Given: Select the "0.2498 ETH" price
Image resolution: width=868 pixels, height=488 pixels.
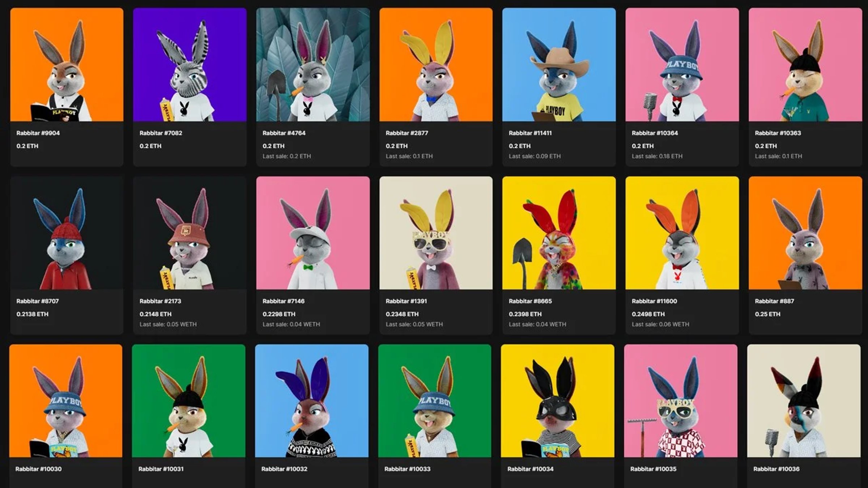Looking at the screenshot, I should click(648, 314).
